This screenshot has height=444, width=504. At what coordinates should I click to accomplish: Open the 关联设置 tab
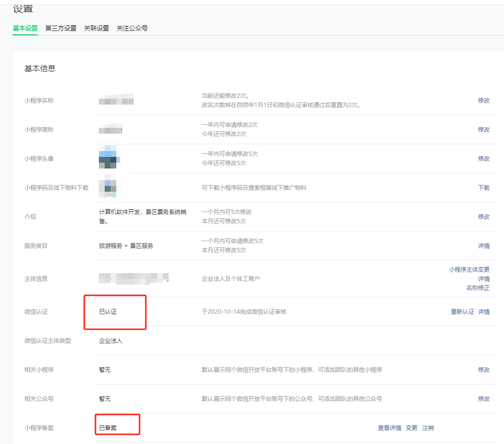point(96,28)
